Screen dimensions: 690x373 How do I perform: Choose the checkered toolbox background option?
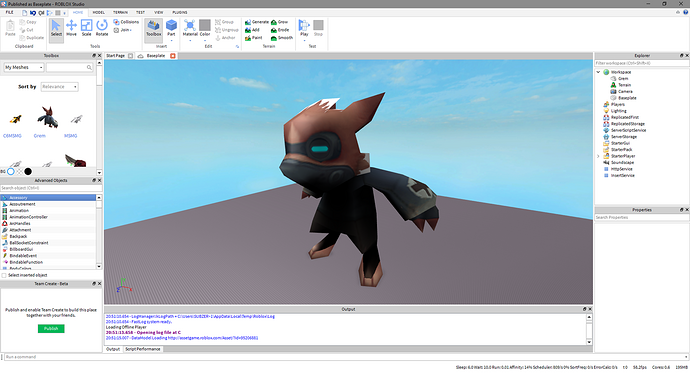(19, 172)
